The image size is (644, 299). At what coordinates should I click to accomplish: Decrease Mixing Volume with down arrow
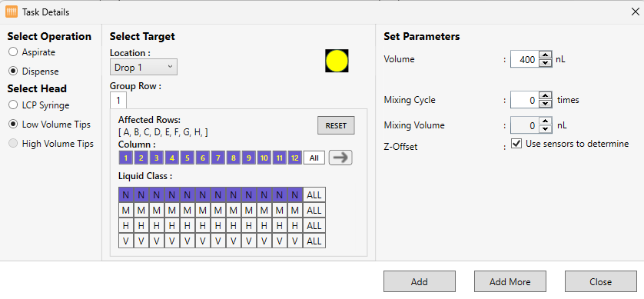point(545,129)
